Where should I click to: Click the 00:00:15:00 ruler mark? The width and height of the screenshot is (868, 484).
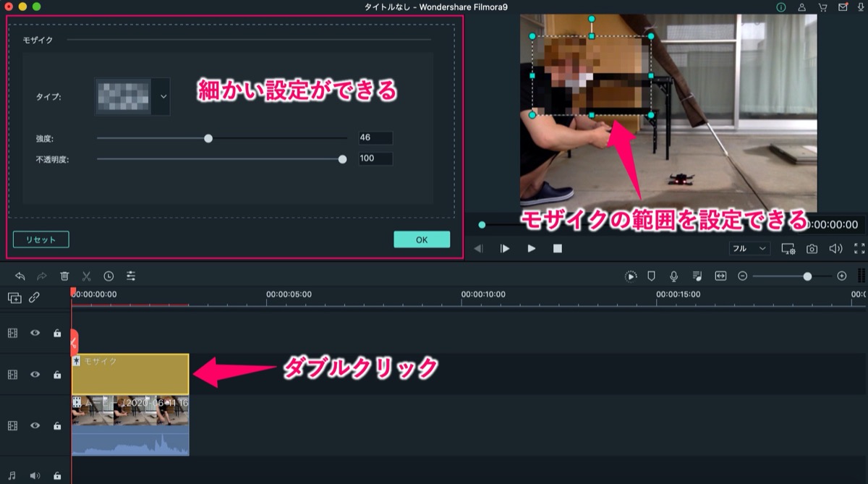(x=678, y=294)
